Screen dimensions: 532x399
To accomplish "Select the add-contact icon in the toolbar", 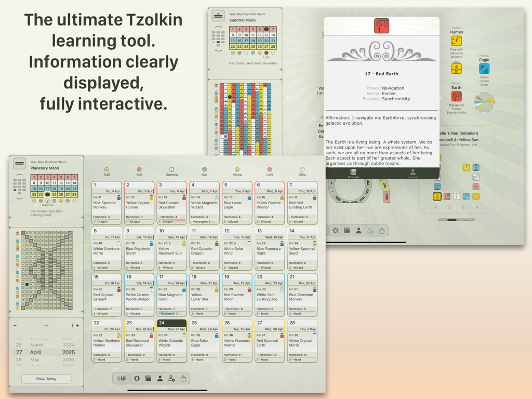I will [x=171, y=378].
